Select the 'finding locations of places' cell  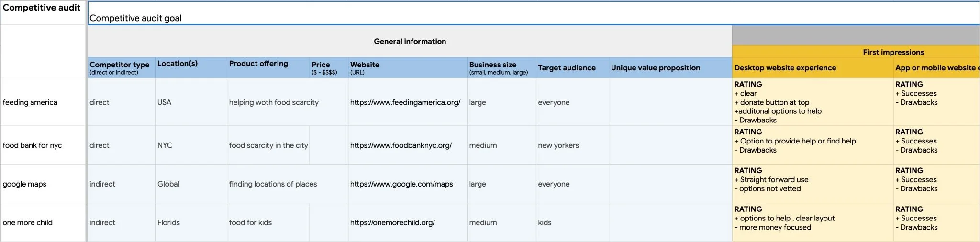tap(273, 184)
